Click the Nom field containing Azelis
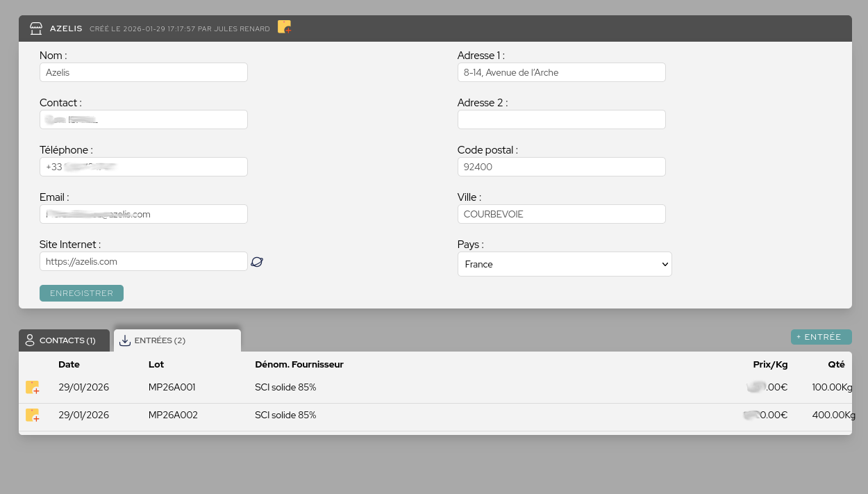The width and height of the screenshot is (868, 494). point(144,72)
